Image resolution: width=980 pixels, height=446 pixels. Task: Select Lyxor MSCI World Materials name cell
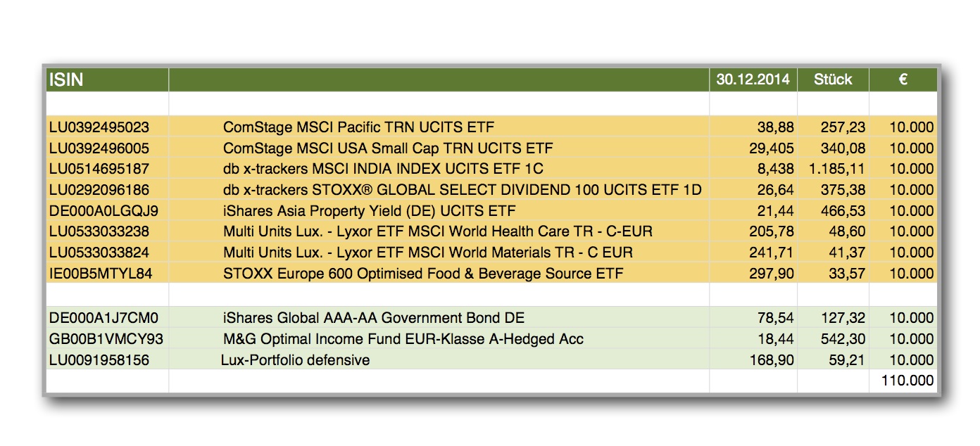pyautogui.click(x=427, y=252)
